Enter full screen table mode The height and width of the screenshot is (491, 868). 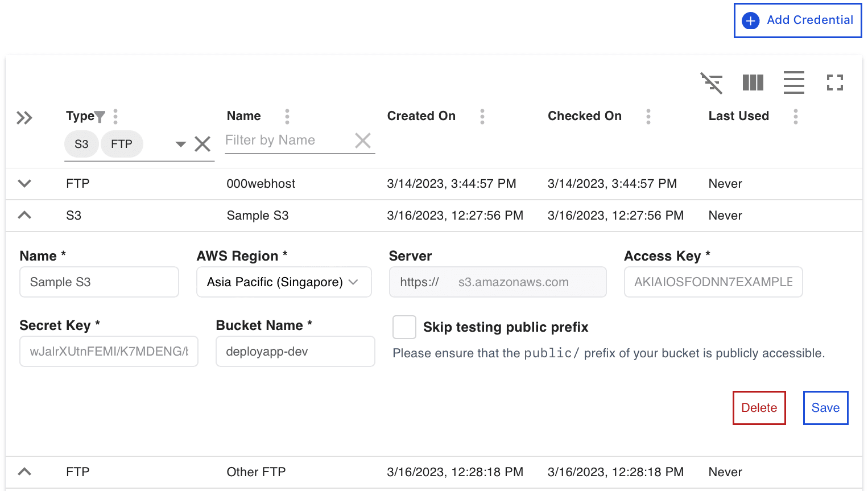click(834, 83)
